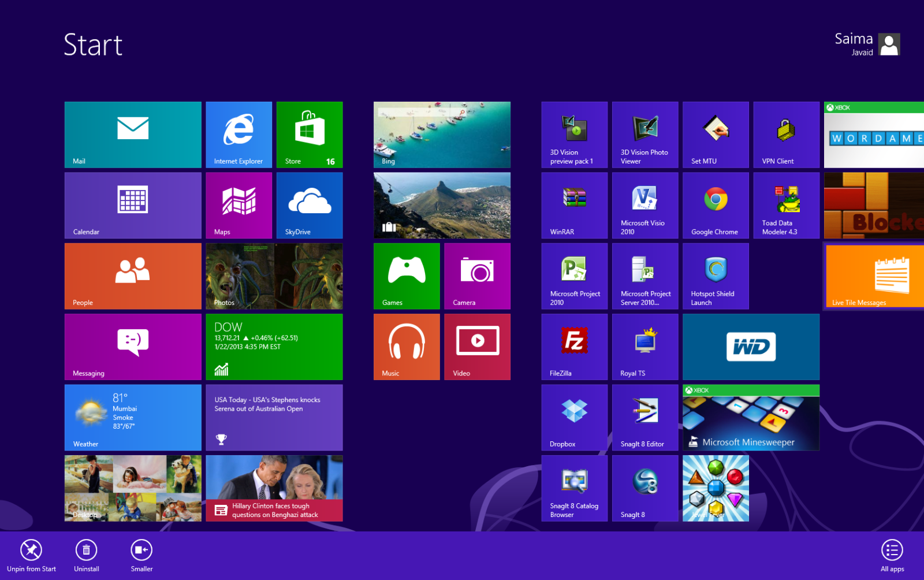Launch SnagIt 8 Editor
924x580 pixels.
645,418
